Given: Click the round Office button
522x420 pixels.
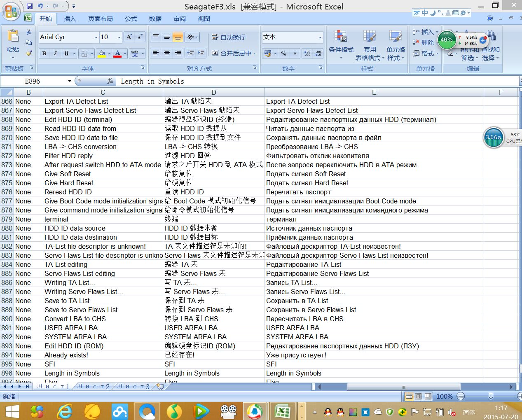Looking at the screenshot, I should tap(11, 11).
